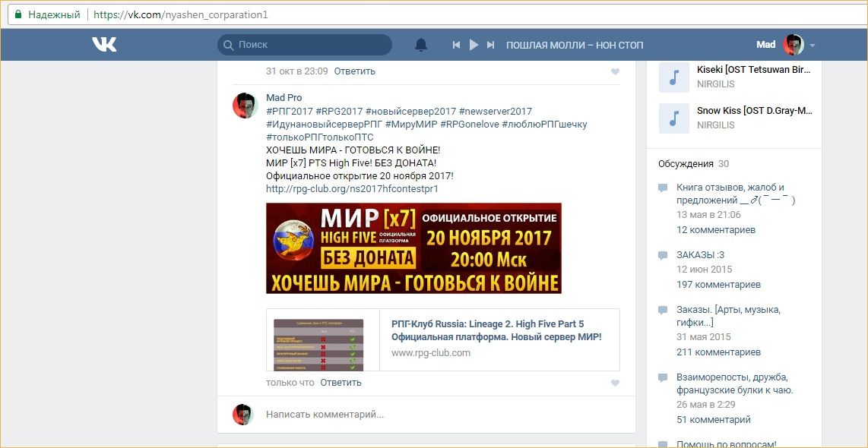Screen dimensions: 868x448
Task: Click the Поиск search field
Action: 305,45
